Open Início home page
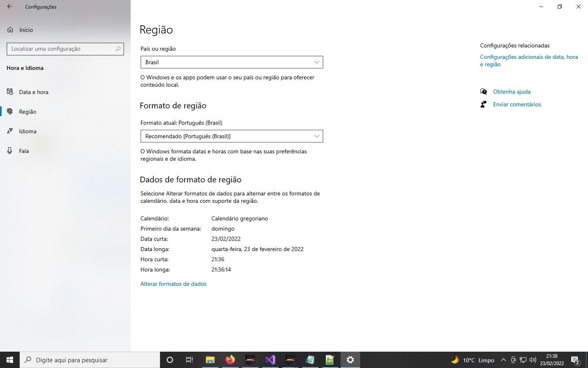 click(26, 30)
